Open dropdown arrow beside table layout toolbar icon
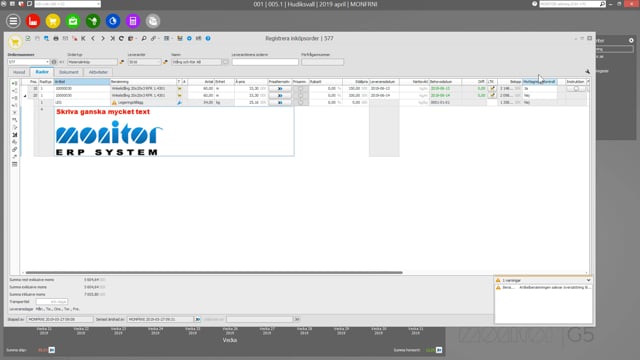Screen dimensions: 640x360 pos(171,38)
